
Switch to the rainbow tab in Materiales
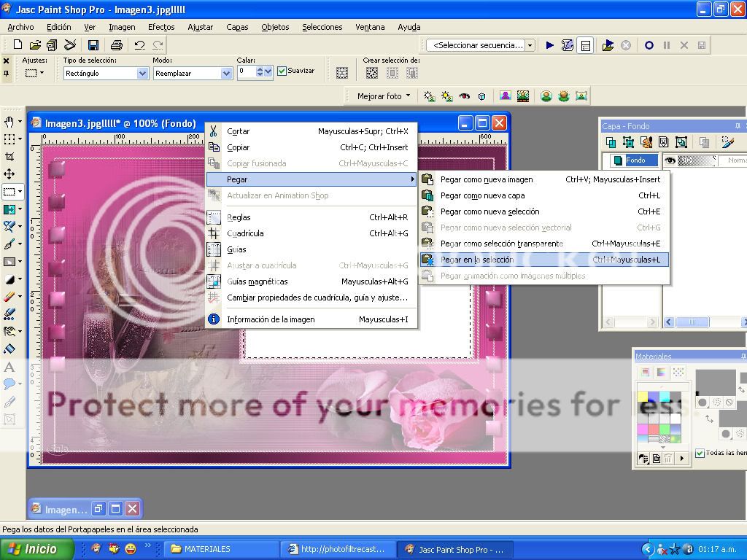(661, 373)
